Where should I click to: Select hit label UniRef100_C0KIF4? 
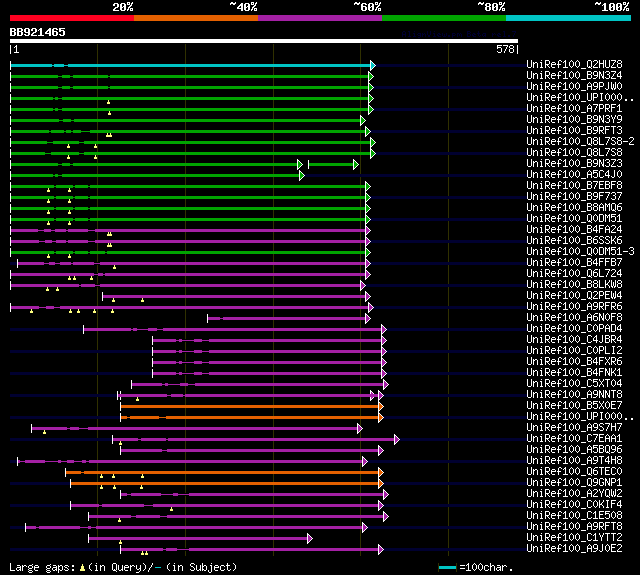pos(574,505)
